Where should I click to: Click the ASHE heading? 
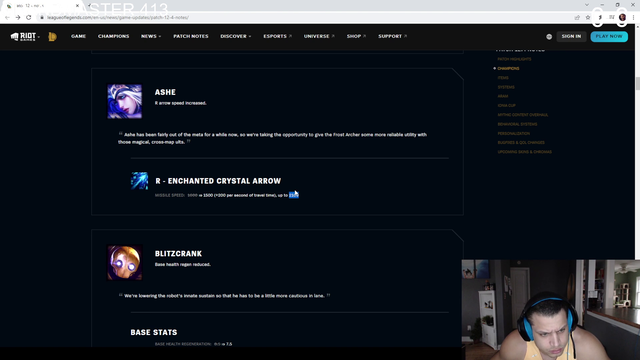click(x=165, y=92)
